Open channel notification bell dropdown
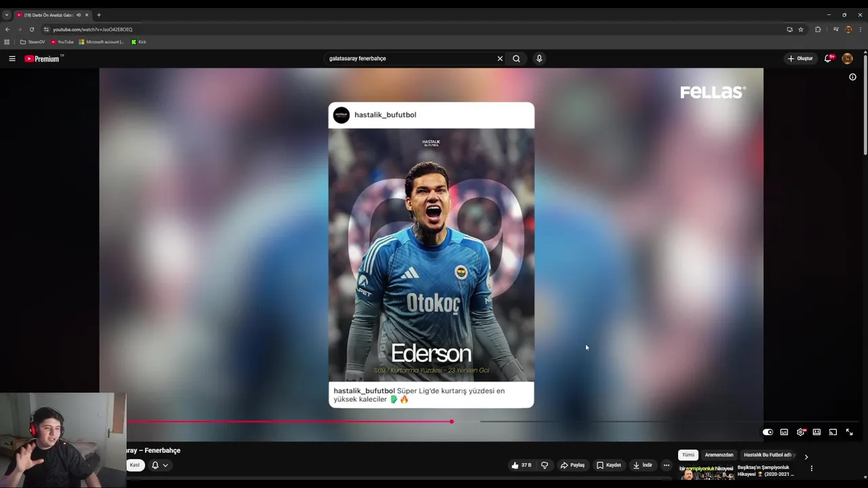The width and height of the screenshot is (868, 488). pyautogui.click(x=160, y=466)
